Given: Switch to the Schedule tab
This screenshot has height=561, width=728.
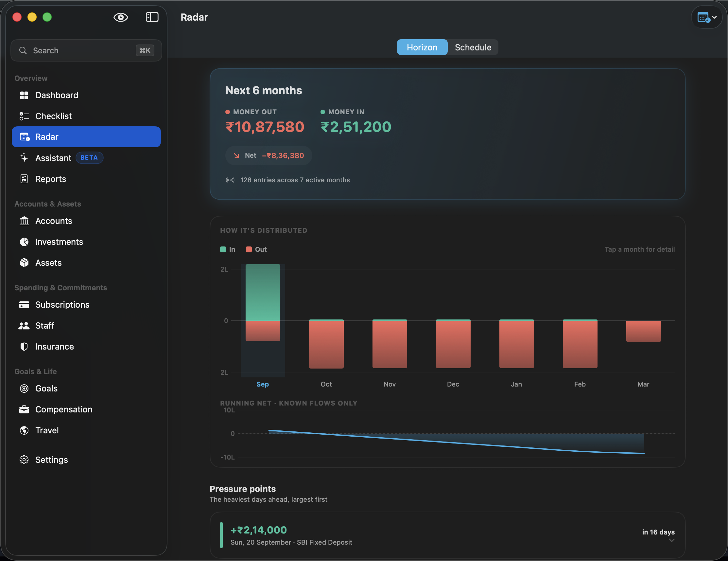Looking at the screenshot, I should (x=473, y=47).
